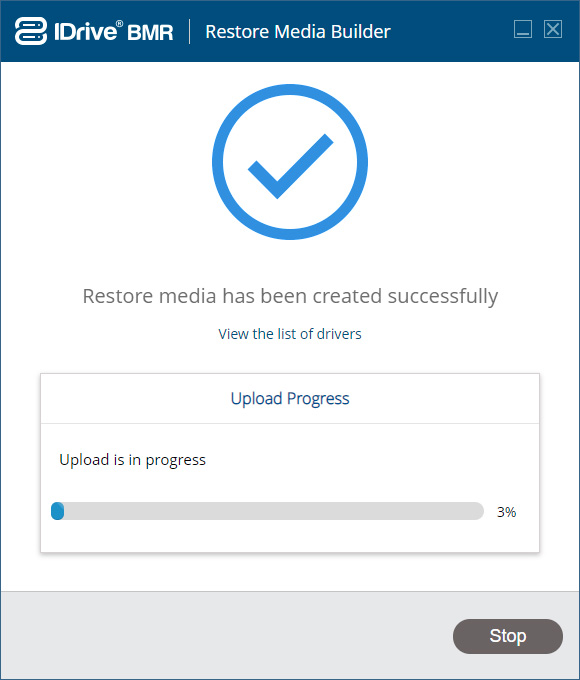Minimize the Restore Media Builder window
Screen dimensions: 580x680
pyautogui.click(x=523, y=29)
